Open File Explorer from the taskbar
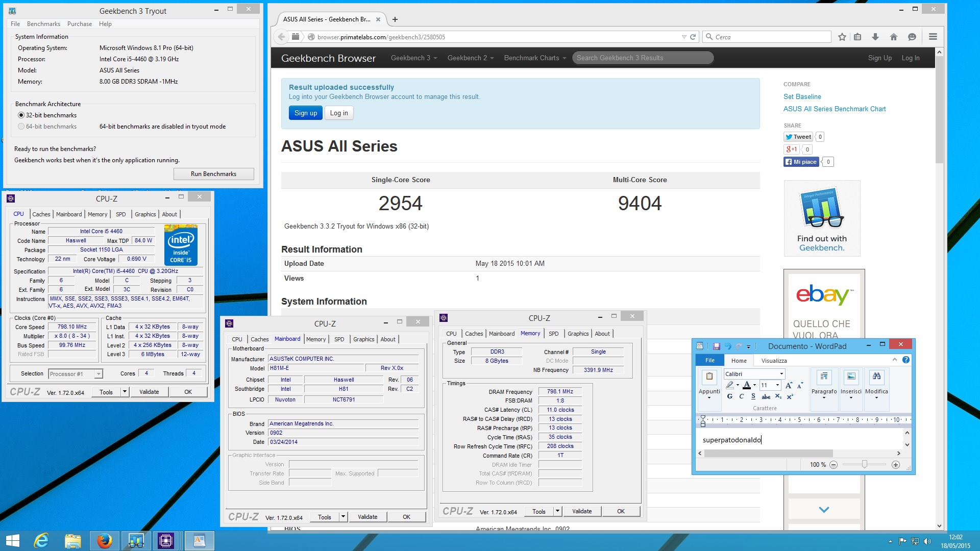Viewport: 980px width, 551px height. 73,540
